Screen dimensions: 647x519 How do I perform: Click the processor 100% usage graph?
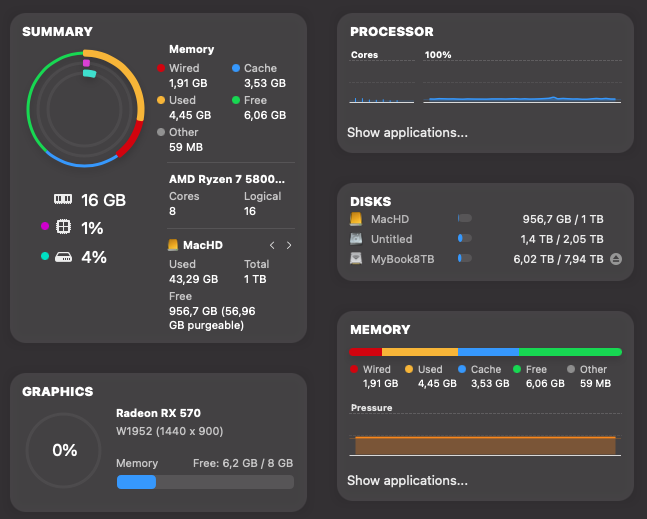tap(522, 82)
